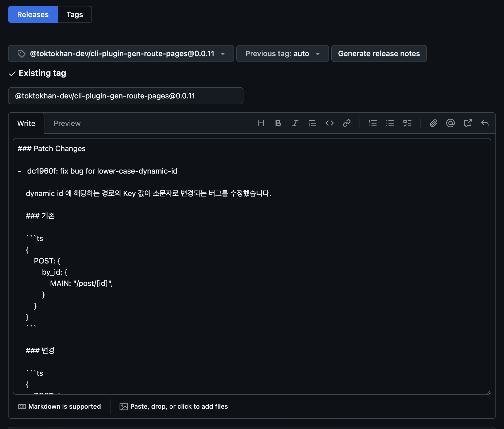The image size is (504, 429).
Task: Click into the release description text area
Action: point(252,266)
